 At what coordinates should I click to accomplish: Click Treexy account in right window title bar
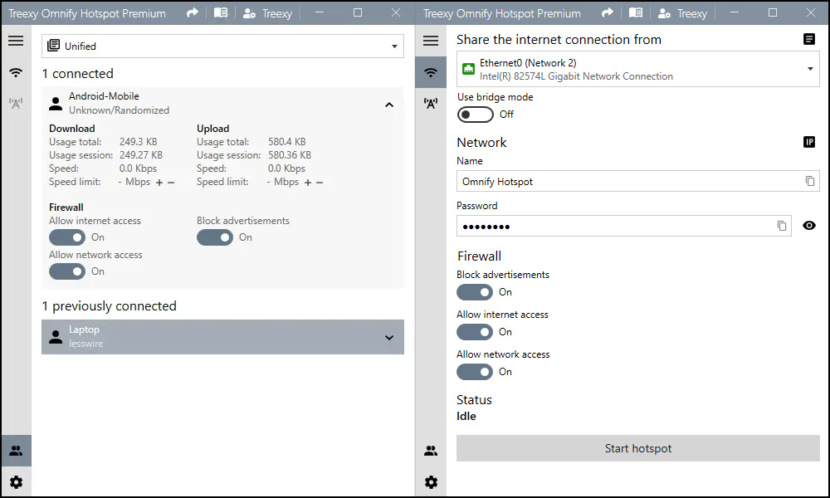(x=682, y=13)
